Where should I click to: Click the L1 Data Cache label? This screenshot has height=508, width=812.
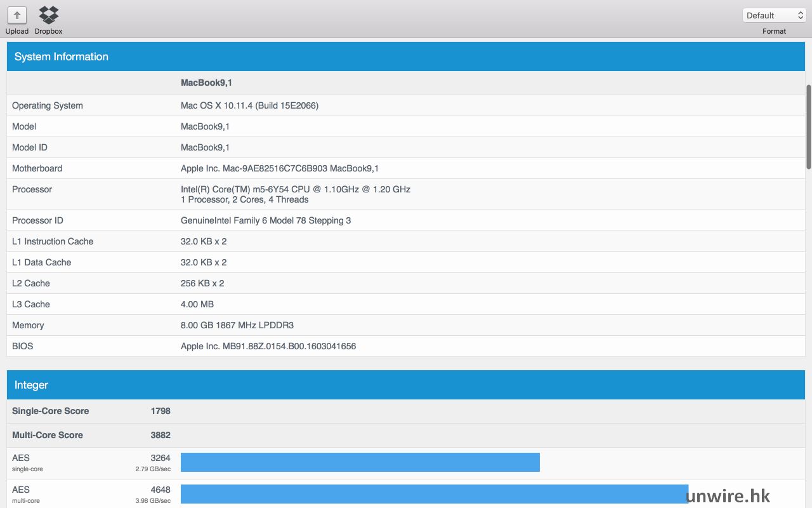point(42,262)
